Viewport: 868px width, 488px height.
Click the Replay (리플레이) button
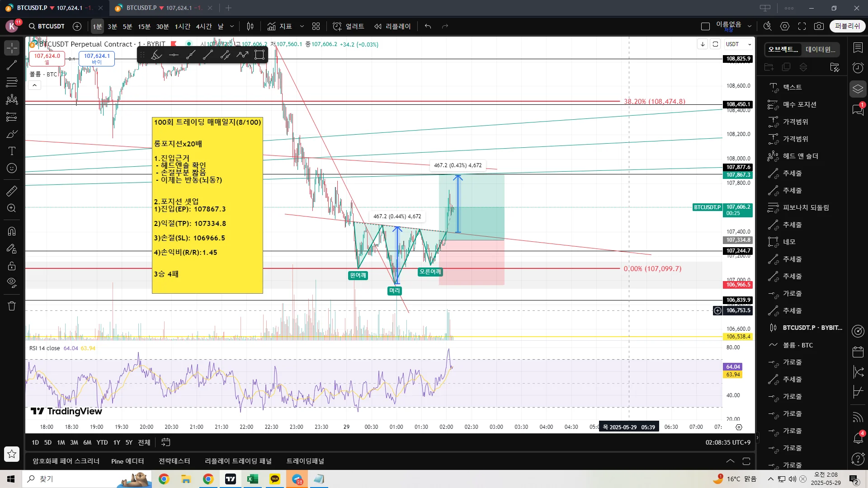[392, 26]
